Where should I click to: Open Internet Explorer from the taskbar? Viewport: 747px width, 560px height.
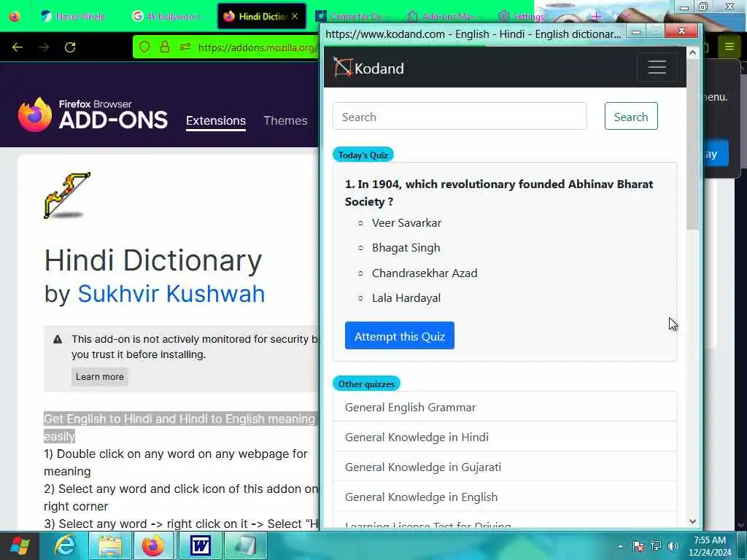[65, 545]
